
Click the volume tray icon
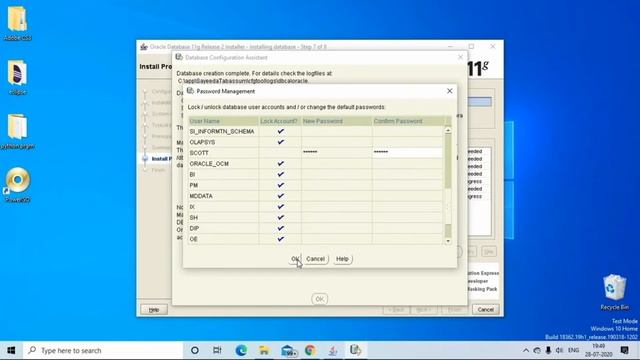[559, 350]
